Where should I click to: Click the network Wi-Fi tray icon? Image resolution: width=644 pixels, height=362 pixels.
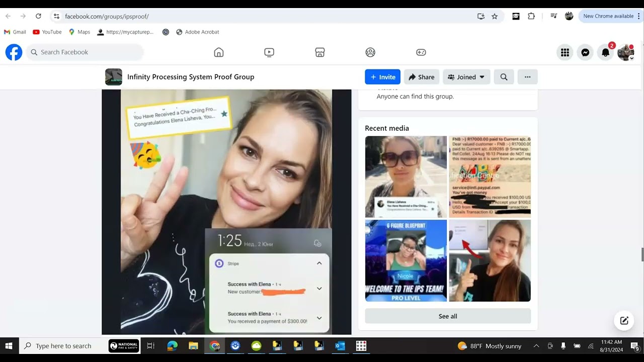591,346
